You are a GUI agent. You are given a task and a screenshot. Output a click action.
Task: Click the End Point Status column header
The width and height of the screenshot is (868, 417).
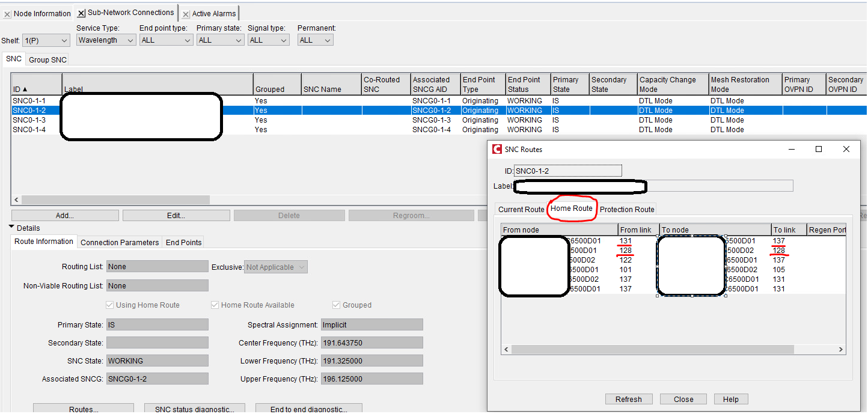[528, 84]
